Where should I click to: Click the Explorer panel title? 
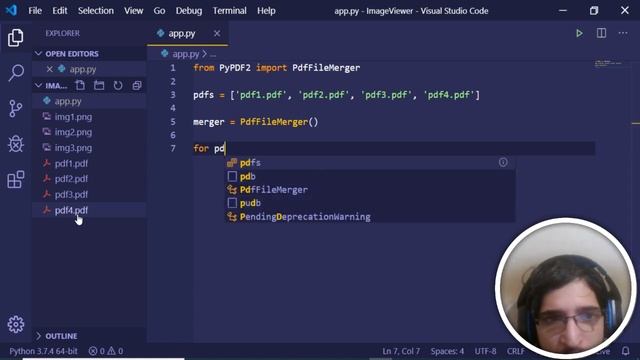62,33
